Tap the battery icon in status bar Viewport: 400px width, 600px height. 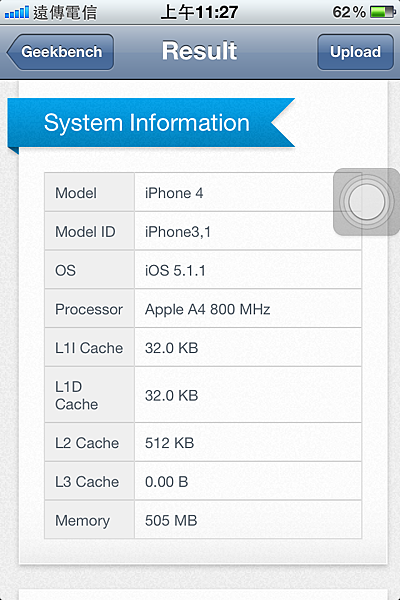pos(382,12)
